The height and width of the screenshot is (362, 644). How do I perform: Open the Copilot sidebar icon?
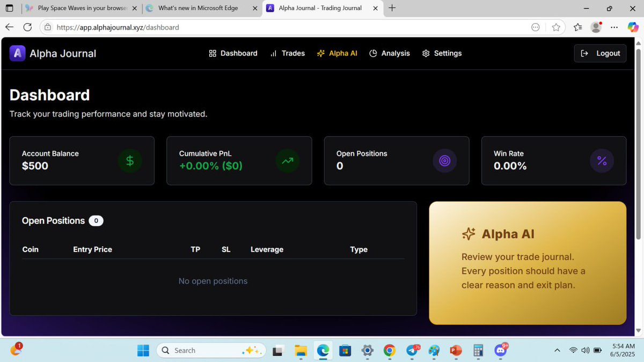pyautogui.click(x=632, y=27)
